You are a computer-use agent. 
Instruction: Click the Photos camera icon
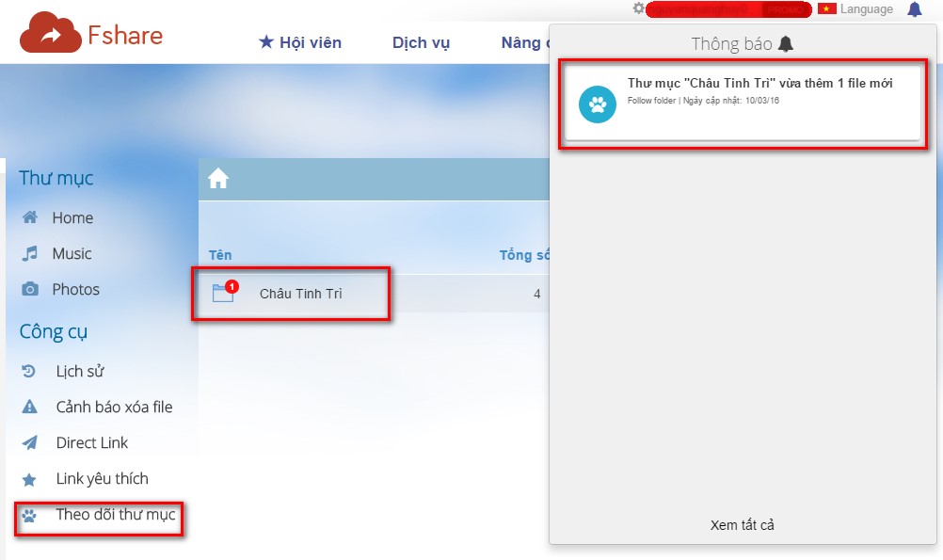tap(30, 290)
